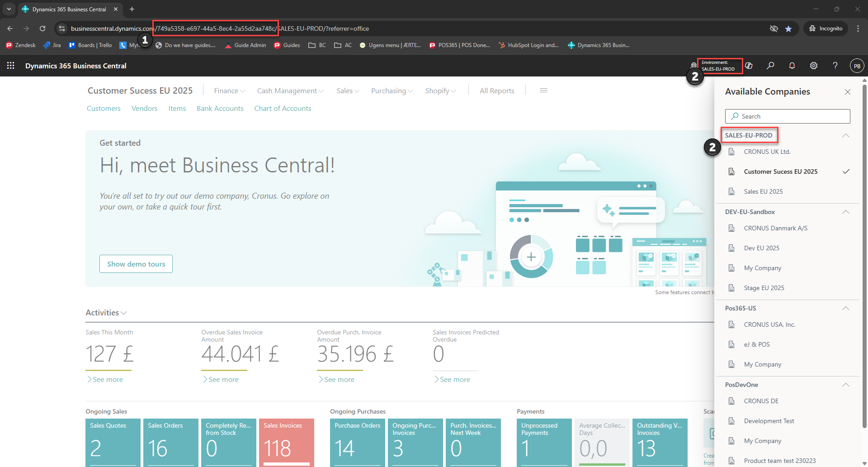Viewport: 868px width, 467px height.
Task: Open notifications bell icon
Action: tap(792, 66)
